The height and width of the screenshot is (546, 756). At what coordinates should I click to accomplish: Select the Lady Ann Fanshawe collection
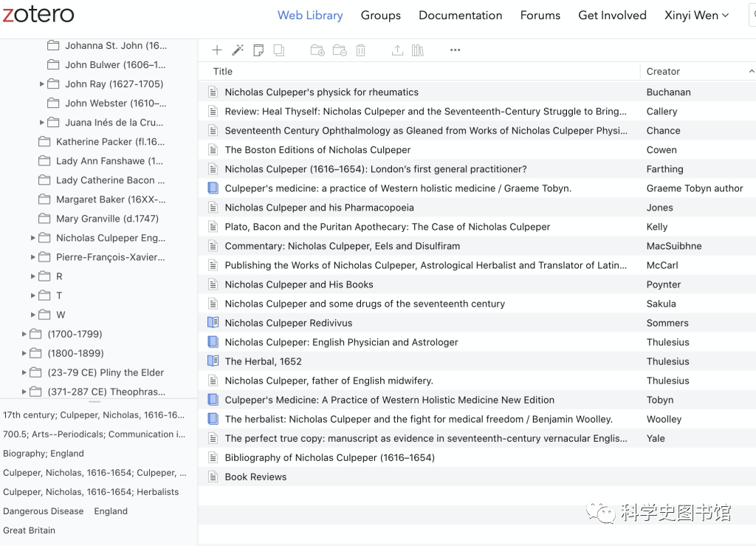pyautogui.click(x=109, y=160)
